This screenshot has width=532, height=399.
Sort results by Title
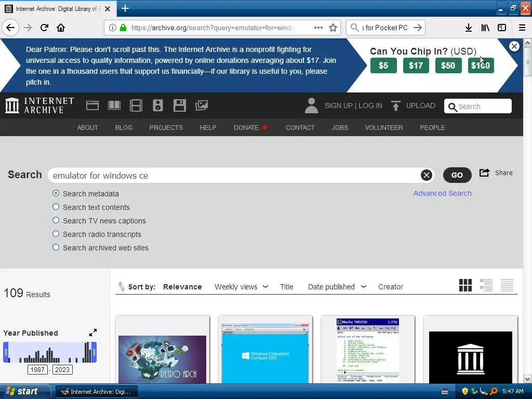click(x=287, y=287)
